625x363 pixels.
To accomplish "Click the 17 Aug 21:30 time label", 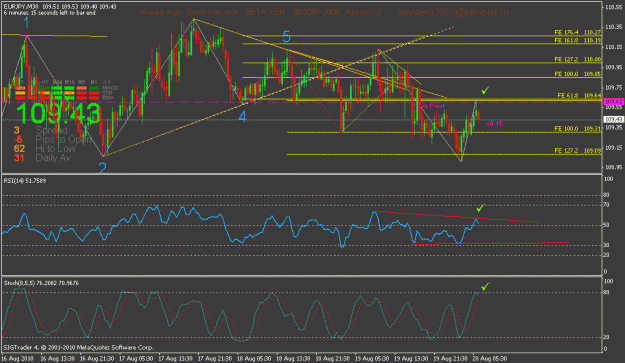I will (x=215, y=358).
